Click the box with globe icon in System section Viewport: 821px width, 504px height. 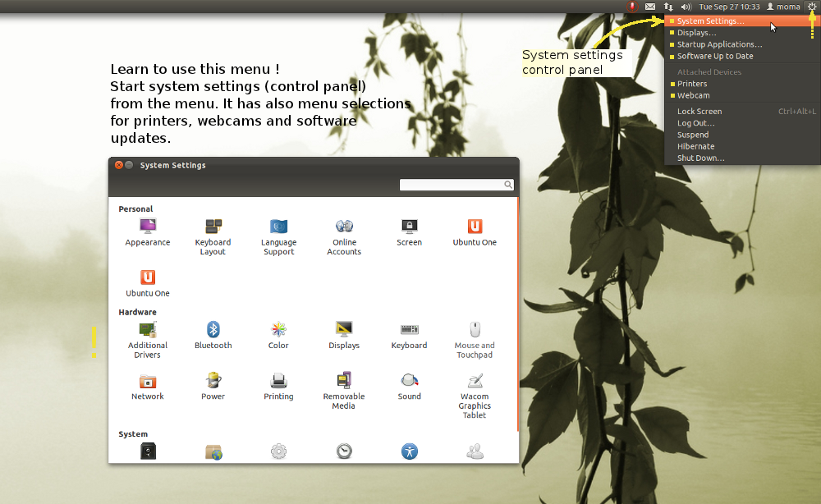click(x=213, y=451)
